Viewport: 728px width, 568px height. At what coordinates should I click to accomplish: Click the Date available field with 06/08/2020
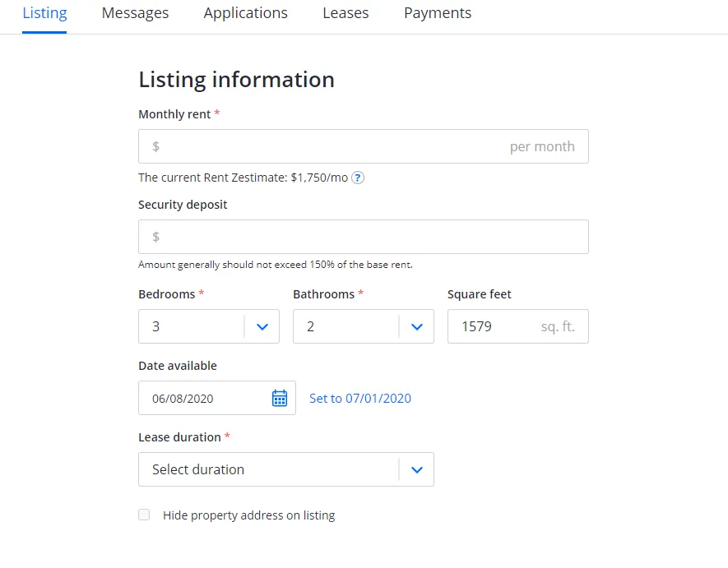(x=206, y=399)
